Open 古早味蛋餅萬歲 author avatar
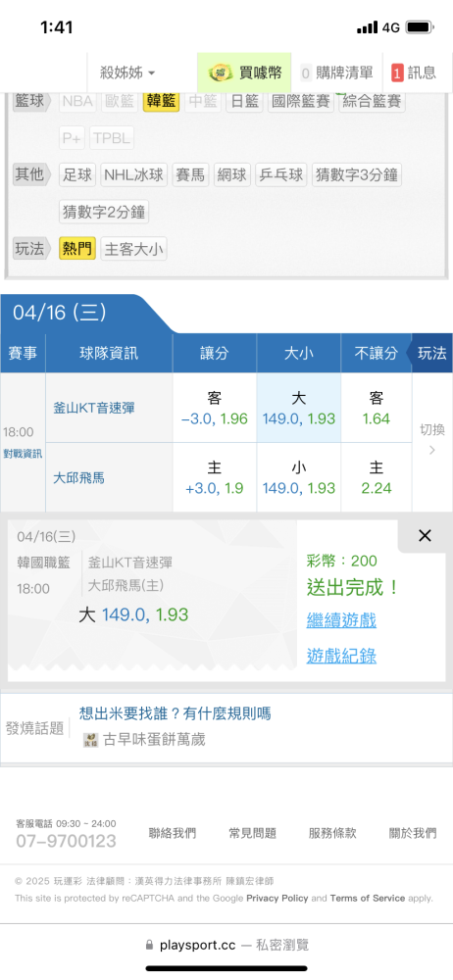453x980 pixels. (91, 740)
